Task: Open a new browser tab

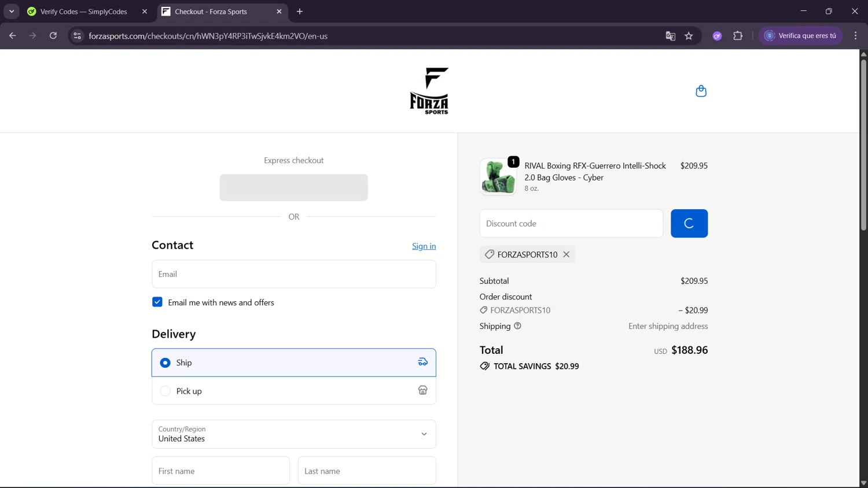Action: [x=300, y=12]
